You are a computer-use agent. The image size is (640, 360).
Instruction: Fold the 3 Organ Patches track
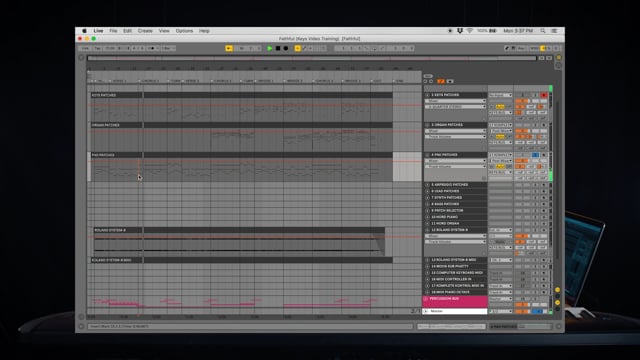(427, 125)
